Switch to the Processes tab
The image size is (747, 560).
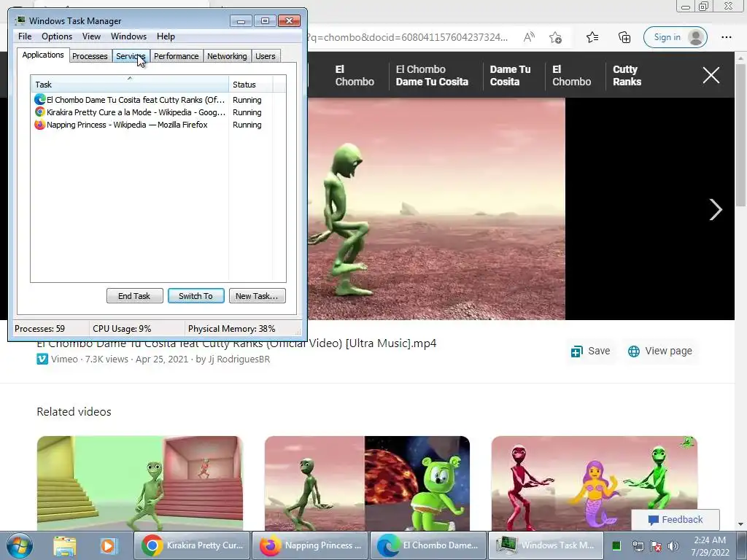pos(90,56)
